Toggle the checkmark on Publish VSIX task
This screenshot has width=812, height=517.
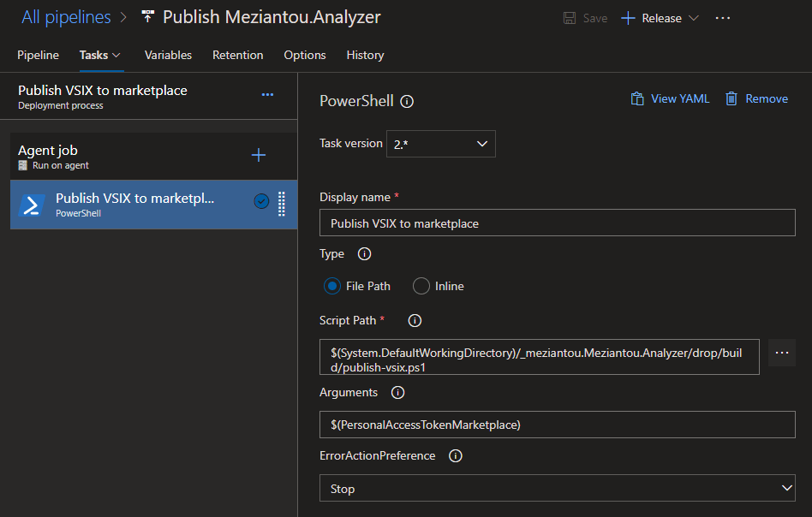(261, 201)
